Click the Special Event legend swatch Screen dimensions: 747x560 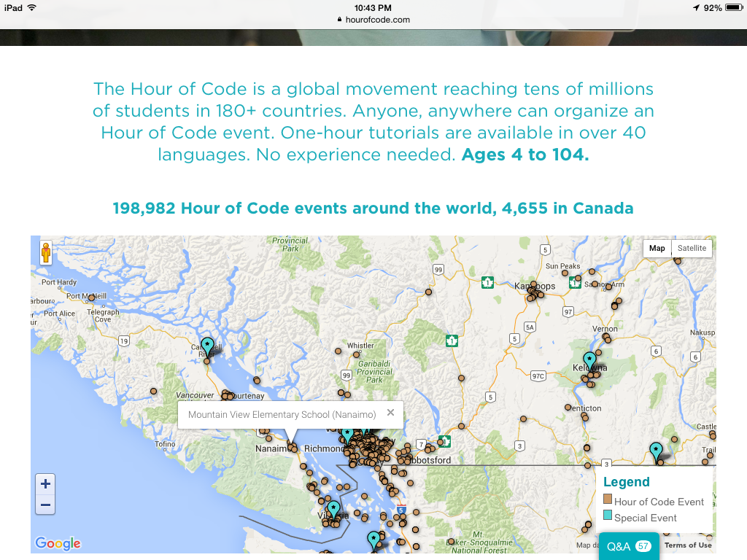[x=608, y=516]
